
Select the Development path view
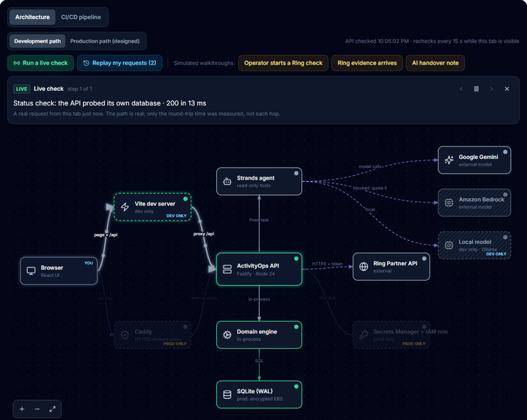tap(37, 41)
